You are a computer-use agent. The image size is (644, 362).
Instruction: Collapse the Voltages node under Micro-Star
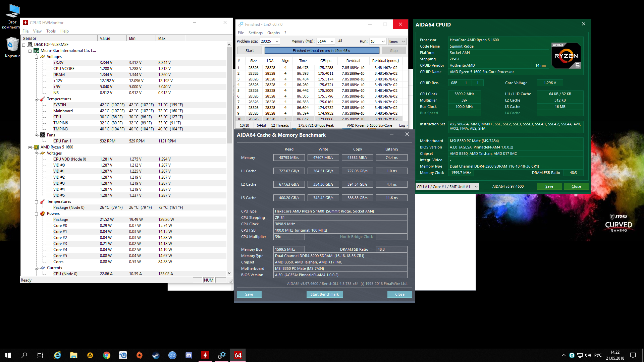pyautogui.click(x=36, y=57)
